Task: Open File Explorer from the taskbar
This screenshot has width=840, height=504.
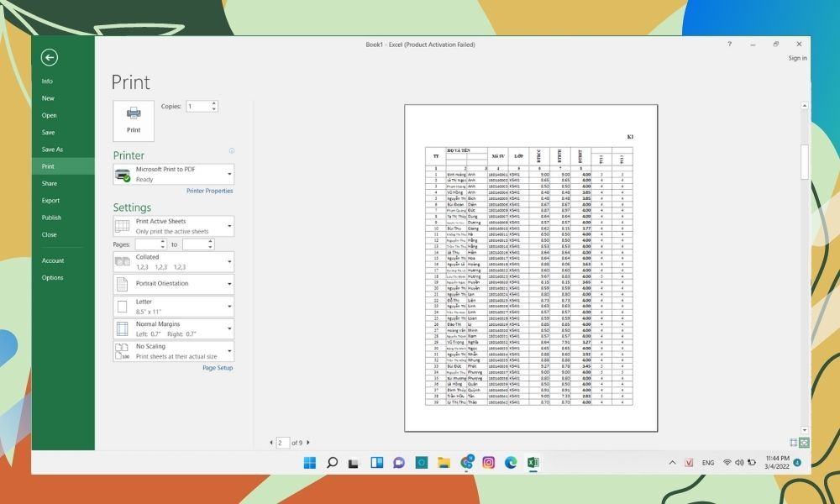Action: 444,462
